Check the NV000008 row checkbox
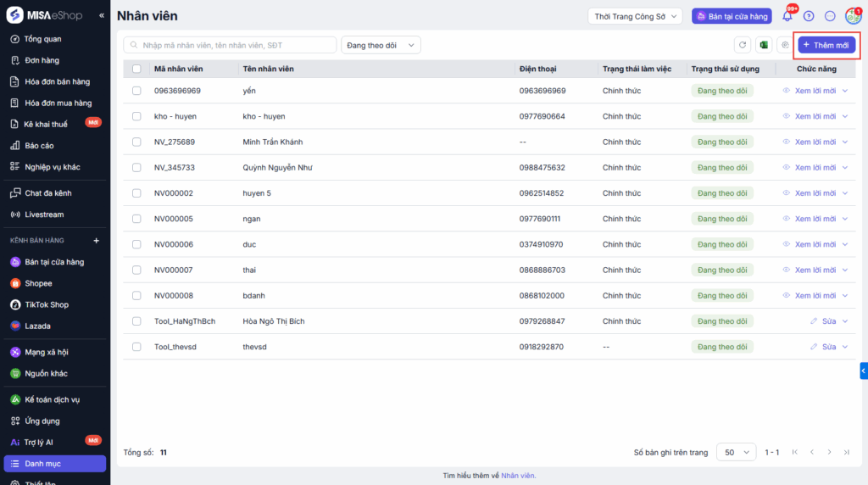The image size is (868, 485). (136, 296)
